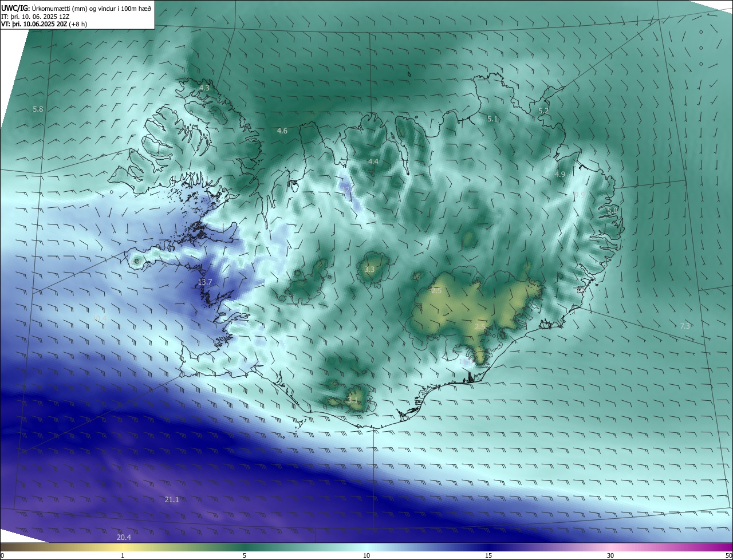This screenshot has width=733, height=560.
Task: Click the 21.1 value label on the map
Action: [172, 500]
